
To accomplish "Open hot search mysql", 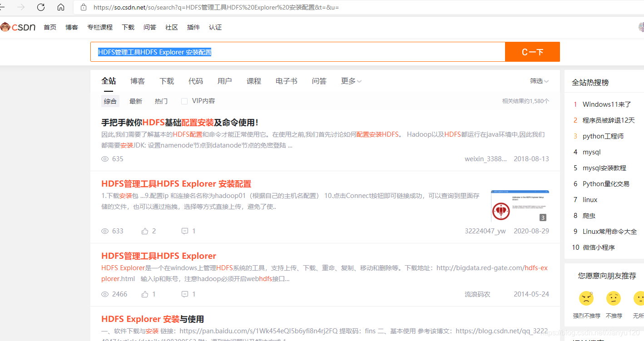I will [x=592, y=152].
